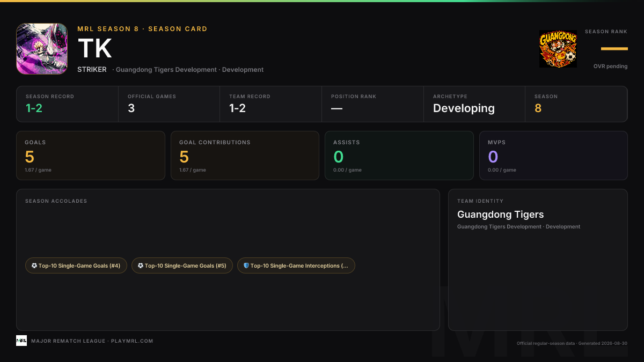Click the Archetype value Developing
The image size is (644, 362).
tap(464, 108)
